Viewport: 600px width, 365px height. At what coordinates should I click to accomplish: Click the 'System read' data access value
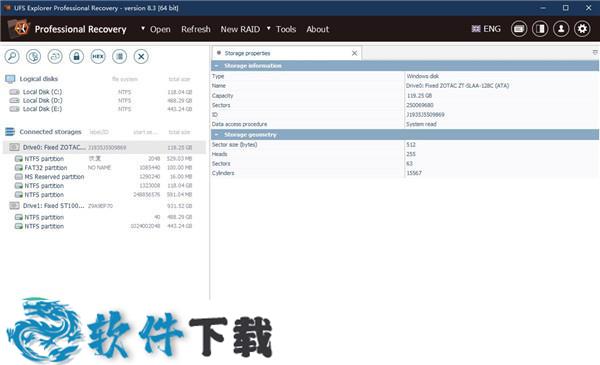[421, 124]
